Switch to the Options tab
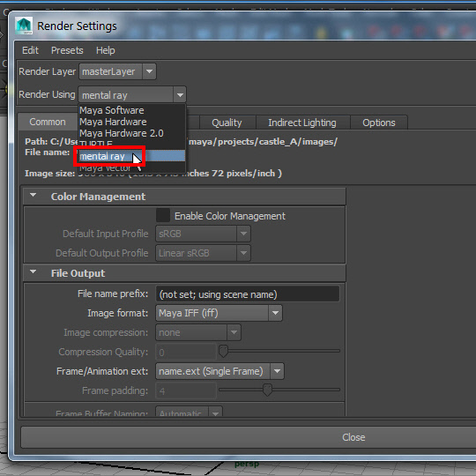476x476 pixels. [x=378, y=123]
